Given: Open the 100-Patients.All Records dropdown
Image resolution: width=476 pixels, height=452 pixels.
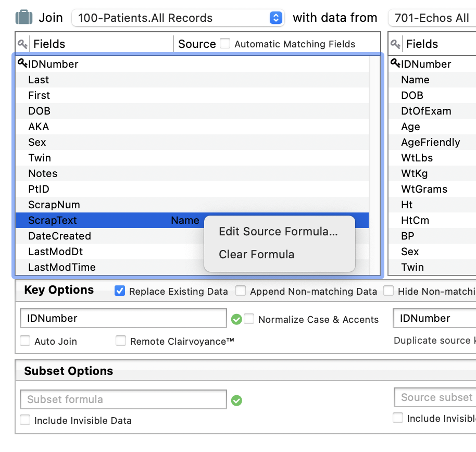Looking at the screenshot, I should (178, 18).
